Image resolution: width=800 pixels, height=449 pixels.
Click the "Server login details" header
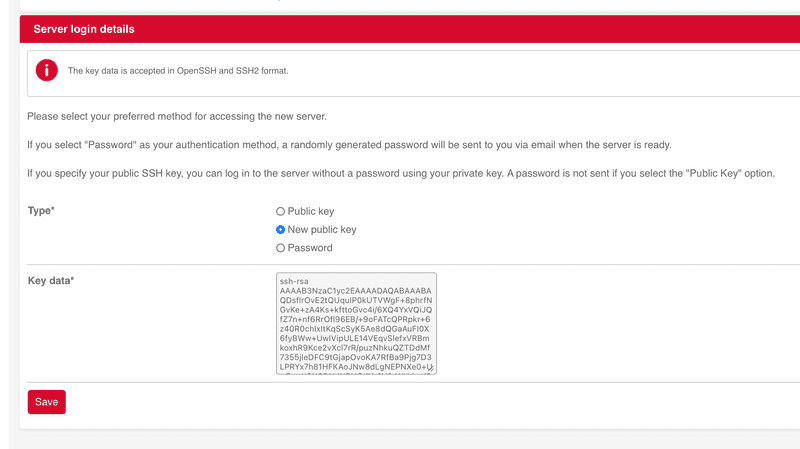coord(84,30)
